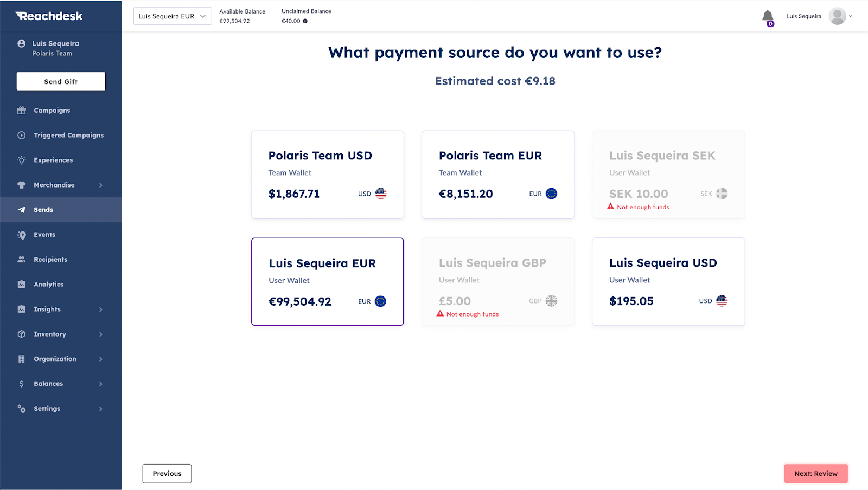Select the Polaris Team USD wallet card
868x490 pixels.
coord(328,175)
